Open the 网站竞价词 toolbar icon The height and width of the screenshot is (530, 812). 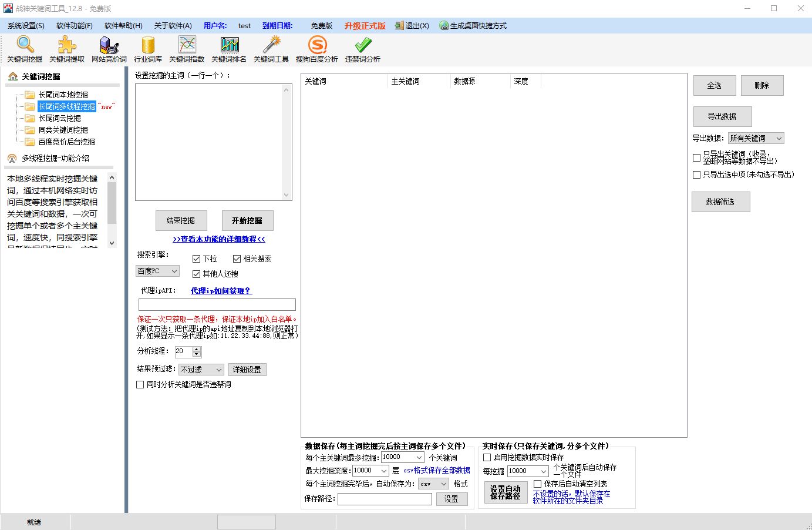(x=109, y=45)
